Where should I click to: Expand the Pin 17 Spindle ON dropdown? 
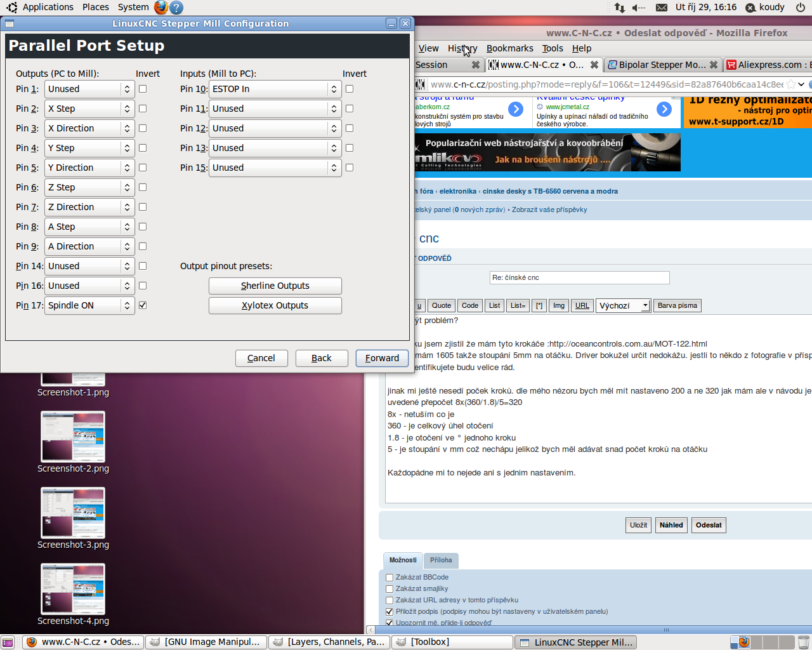point(89,305)
